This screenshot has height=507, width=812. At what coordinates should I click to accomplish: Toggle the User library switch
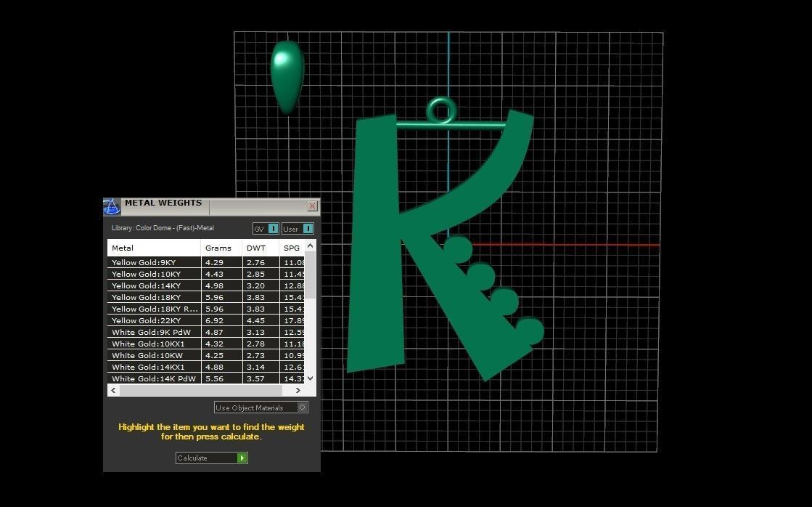(298, 229)
